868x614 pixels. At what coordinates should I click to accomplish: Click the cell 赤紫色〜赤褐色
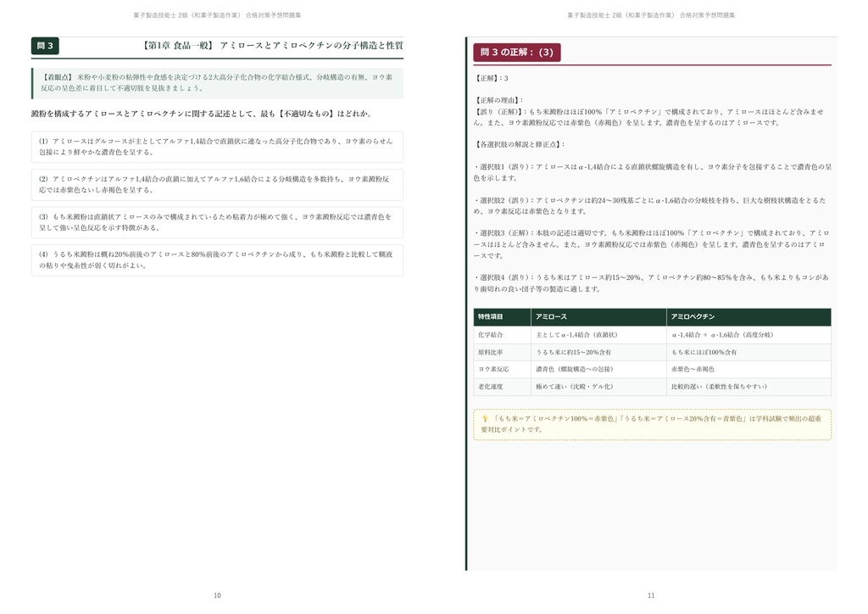[748, 369]
